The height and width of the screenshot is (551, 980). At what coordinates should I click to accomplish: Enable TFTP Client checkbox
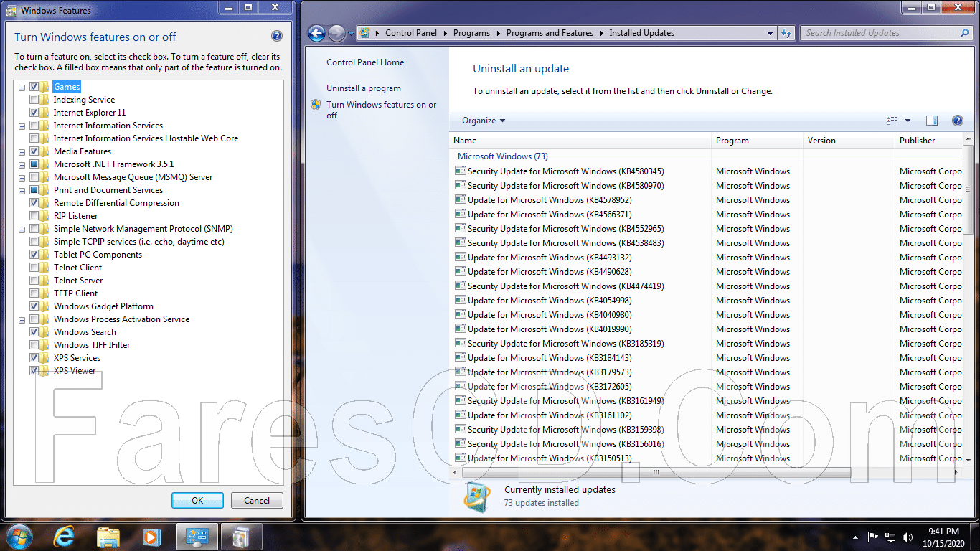tap(34, 293)
